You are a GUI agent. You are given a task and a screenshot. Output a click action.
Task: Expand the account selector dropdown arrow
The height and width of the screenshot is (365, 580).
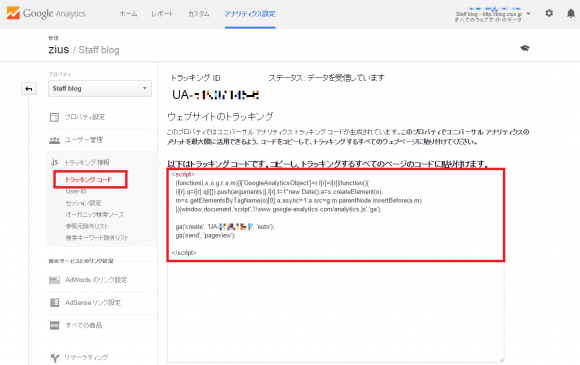point(528,14)
